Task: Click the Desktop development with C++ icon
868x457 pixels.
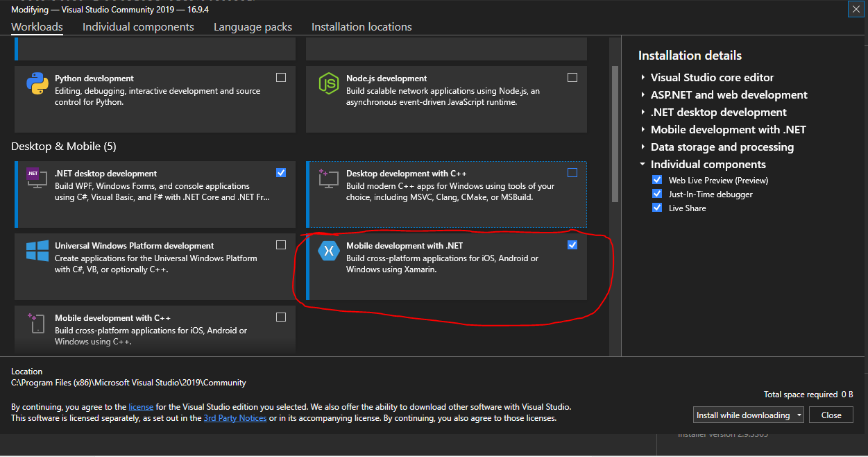Action: point(328,178)
